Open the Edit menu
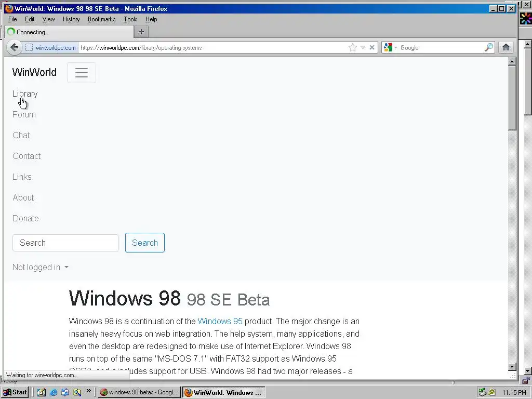 pos(30,19)
